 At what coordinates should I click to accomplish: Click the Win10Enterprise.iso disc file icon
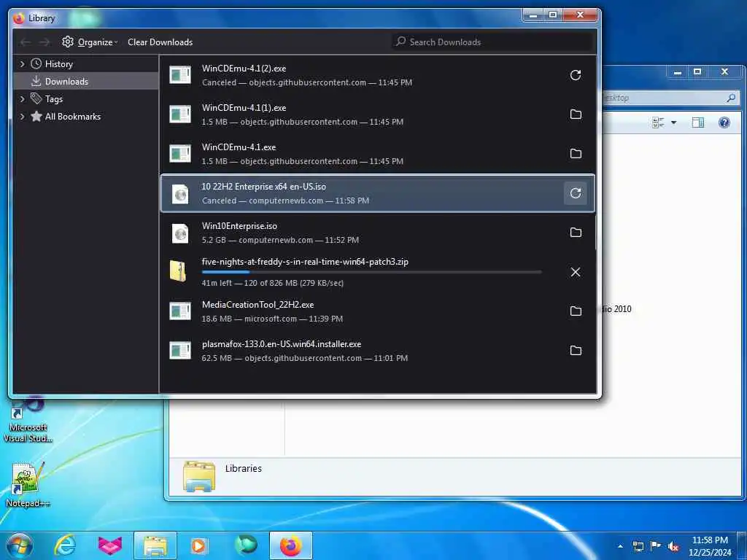pos(180,233)
